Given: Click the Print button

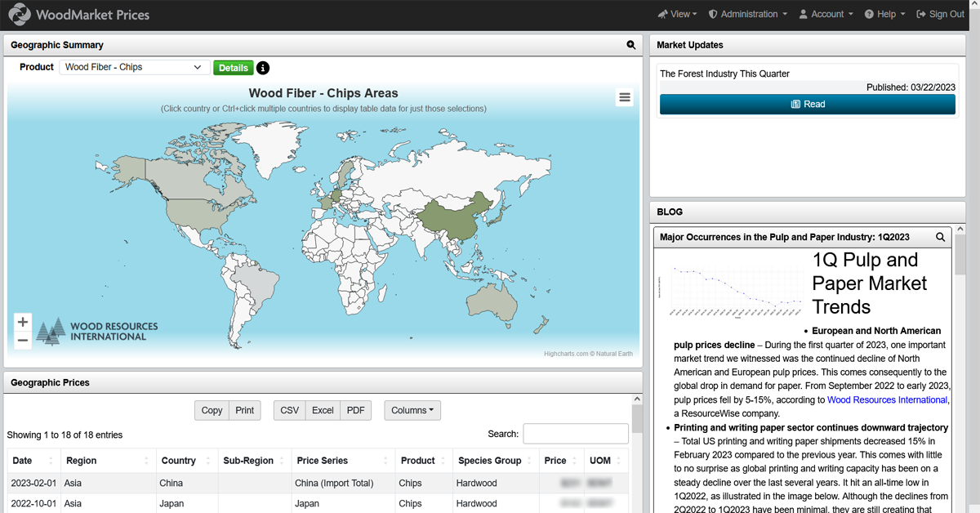Looking at the screenshot, I should pyautogui.click(x=245, y=410).
